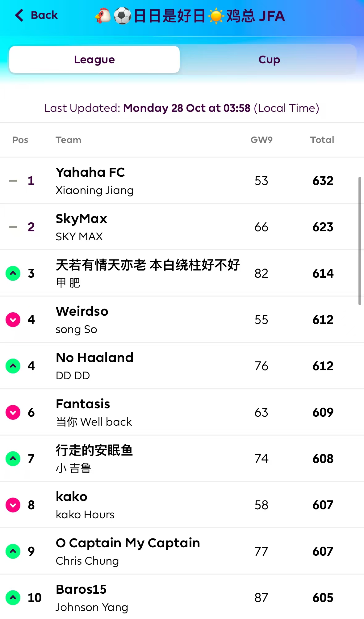The image size is (364, 619).
Task: Open the Baros15 team by Johnson Yang
Action: pyautogui.click(x=81, y=589)
